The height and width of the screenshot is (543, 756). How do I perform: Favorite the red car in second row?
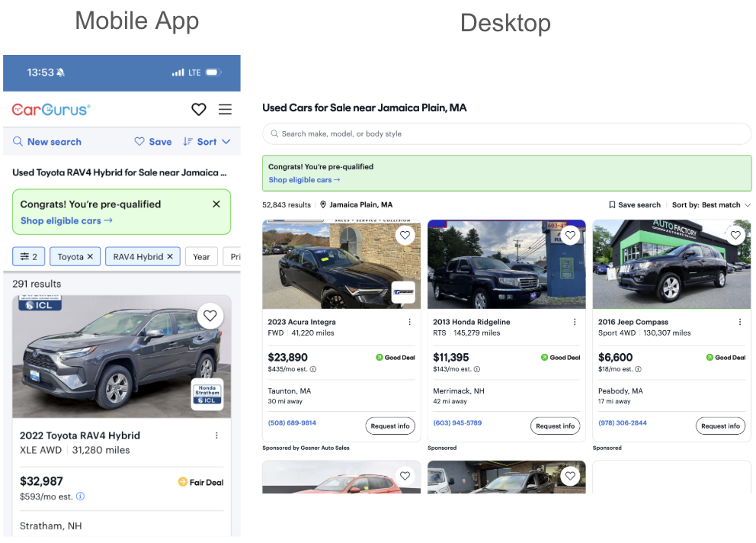405,476
